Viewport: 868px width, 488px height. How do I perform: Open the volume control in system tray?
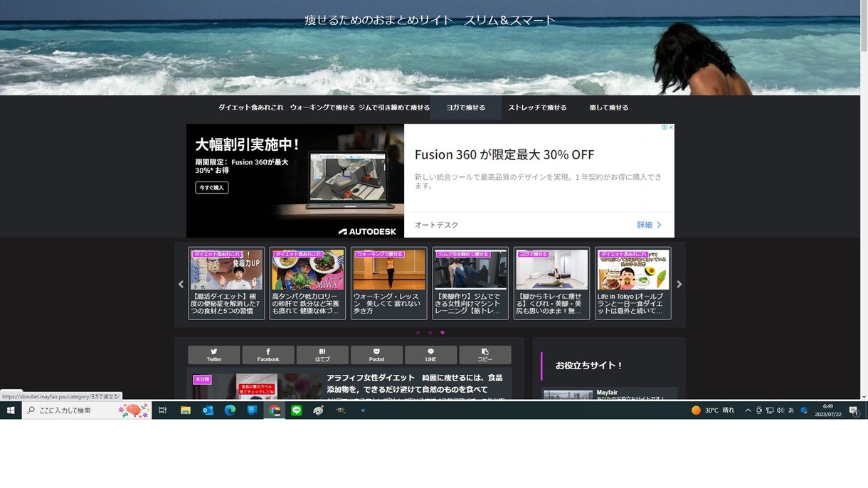(780, 410)
